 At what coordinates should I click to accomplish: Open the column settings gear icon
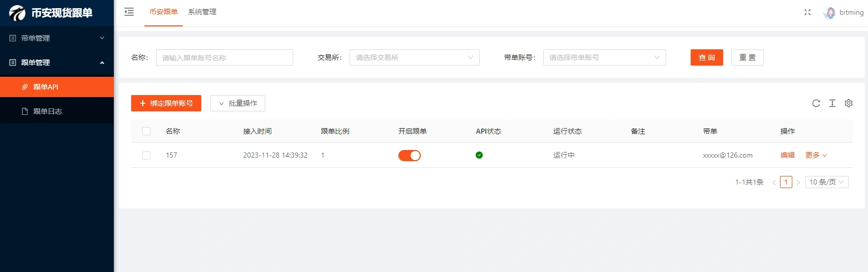849,103
